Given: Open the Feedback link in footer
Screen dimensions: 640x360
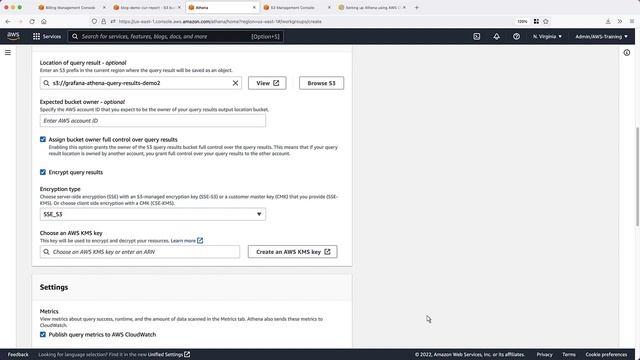Looking at the screenshot, I should [18, 354].
